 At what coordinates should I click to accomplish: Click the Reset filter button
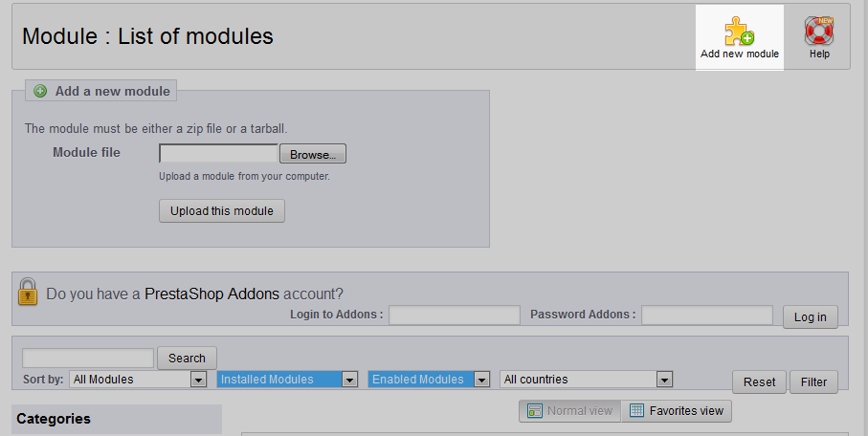[759, 381]
